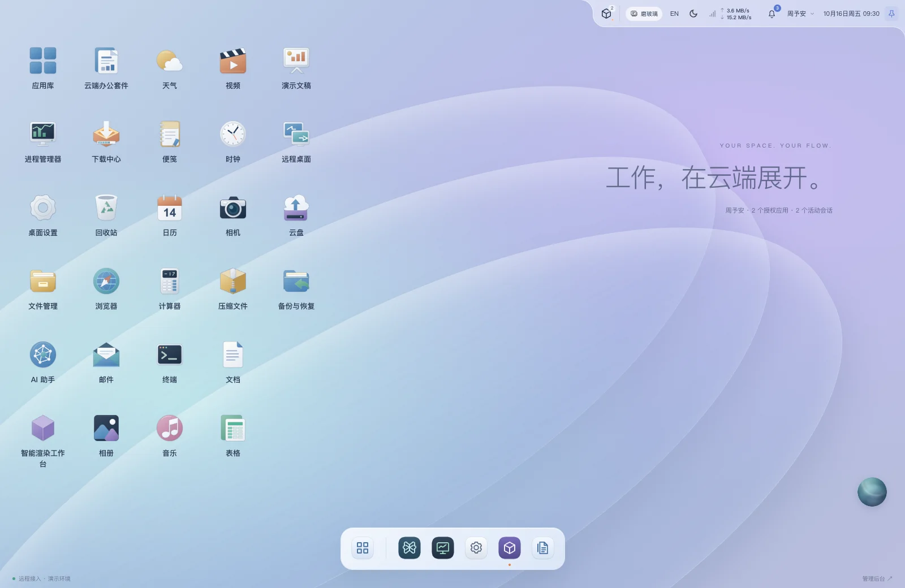Open the 邮件 mail app
This screenshot has height=588, width=905.
[106, 362]
